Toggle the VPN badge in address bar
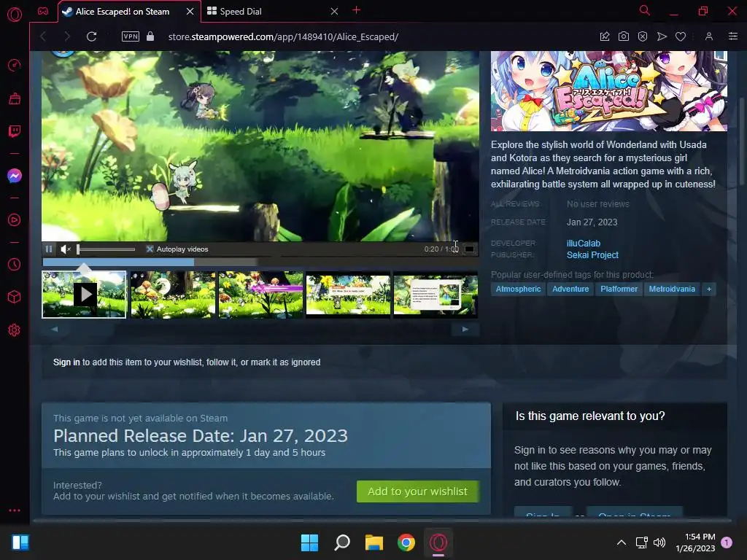747x560 pixels. pos(131,36)
